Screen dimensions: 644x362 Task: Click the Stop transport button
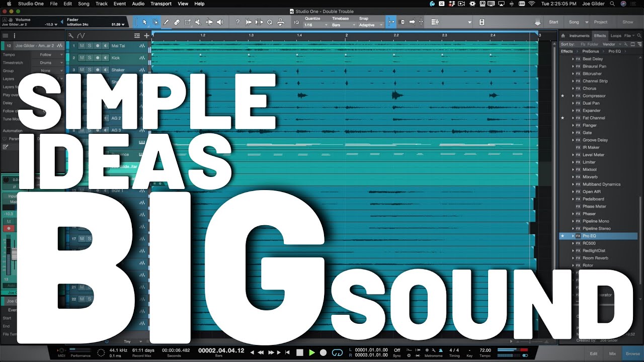[x=300, y=352]
